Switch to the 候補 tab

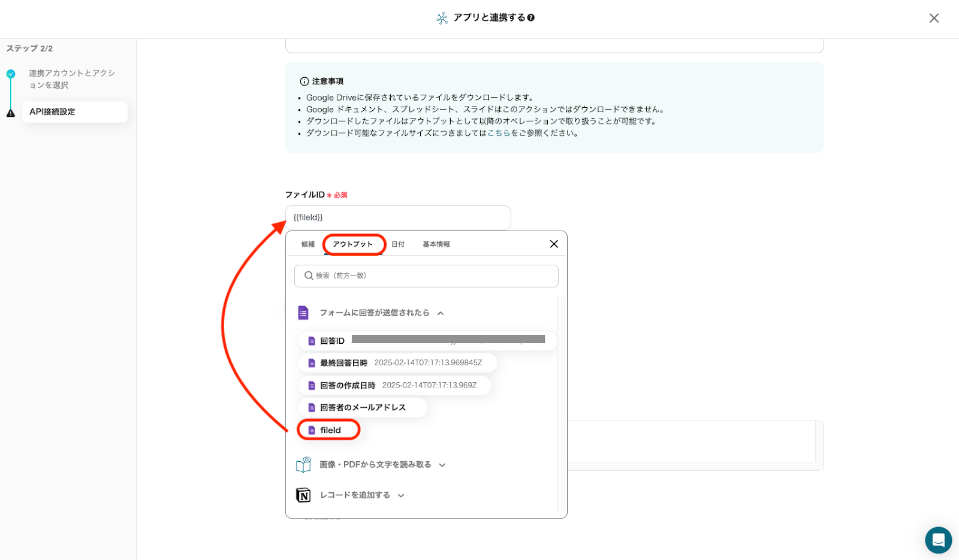point(308,244)
